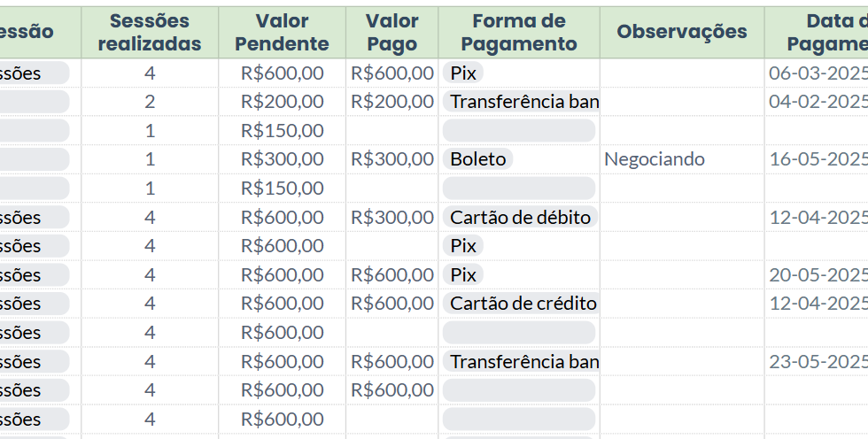Open Transferência dropdown in the 04-02-2025 row
Viewport: 868px width, 439px height.
(523, 102)
